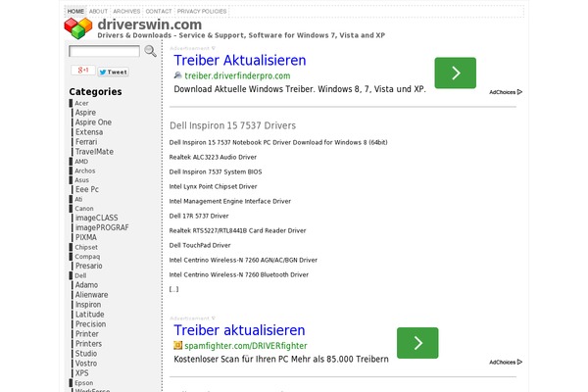Select the Printers subcategory
Image resolution: width=588 pixels, height=392 pixels.
tap(88, 344)
